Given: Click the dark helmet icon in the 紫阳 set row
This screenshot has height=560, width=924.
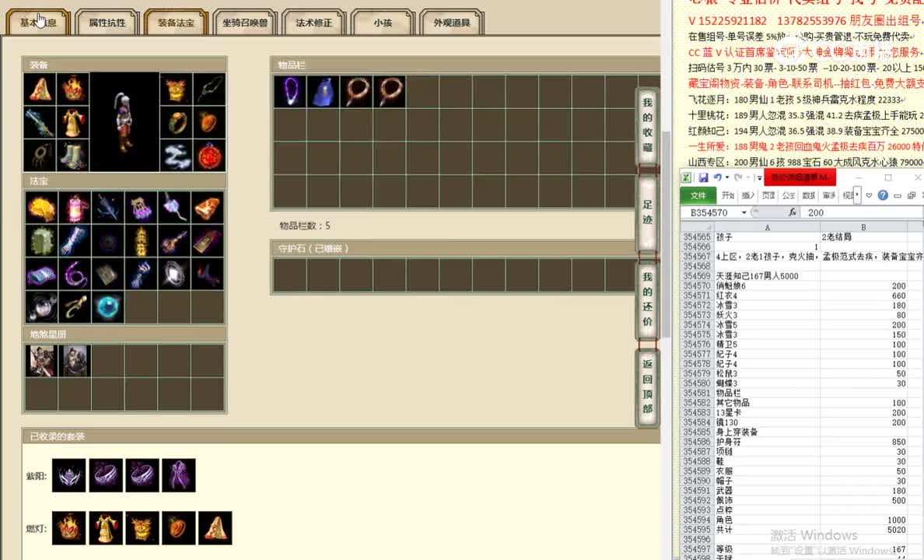Looking at the screenshot, I should click(x=68, y=474).
